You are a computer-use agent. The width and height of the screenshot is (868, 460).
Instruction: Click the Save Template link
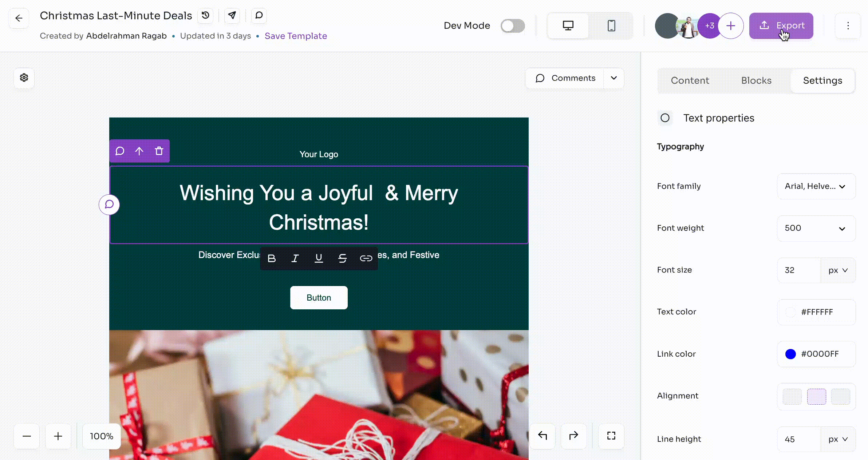point(296,36)
